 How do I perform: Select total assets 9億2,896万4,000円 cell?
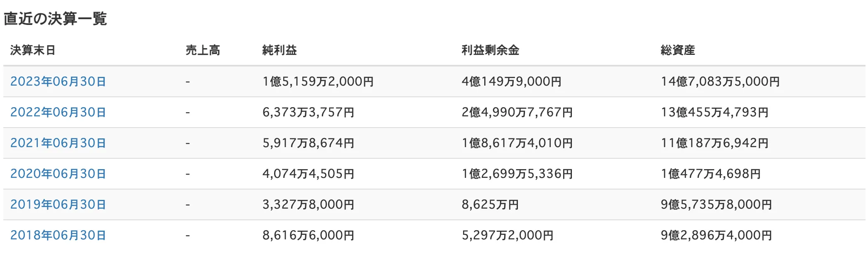(x=716, y=235)
